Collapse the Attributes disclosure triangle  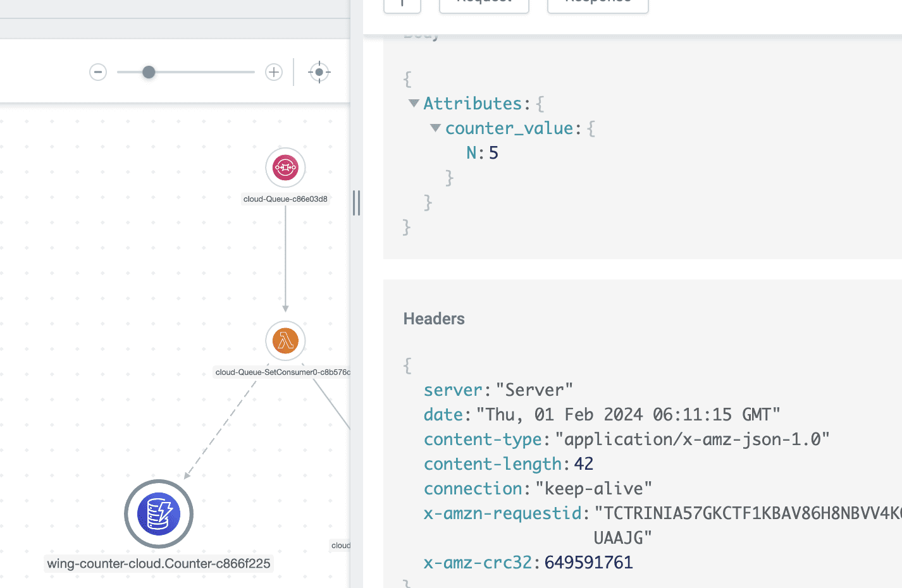413,102
